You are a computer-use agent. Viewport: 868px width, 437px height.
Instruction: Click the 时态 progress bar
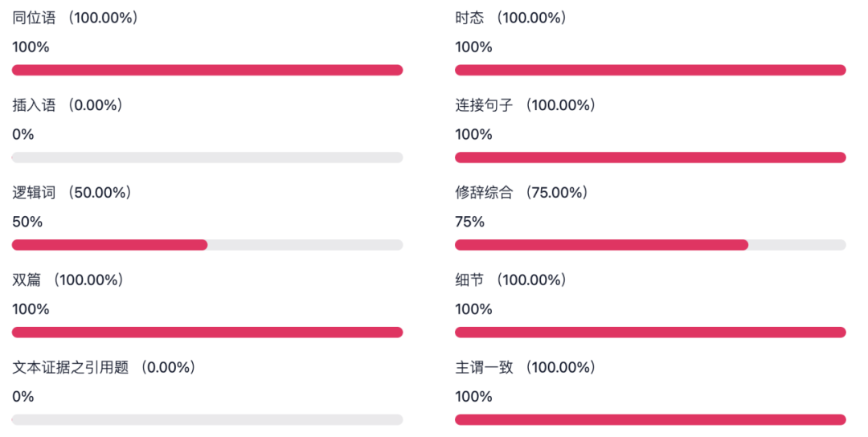(x=650, y=70)
